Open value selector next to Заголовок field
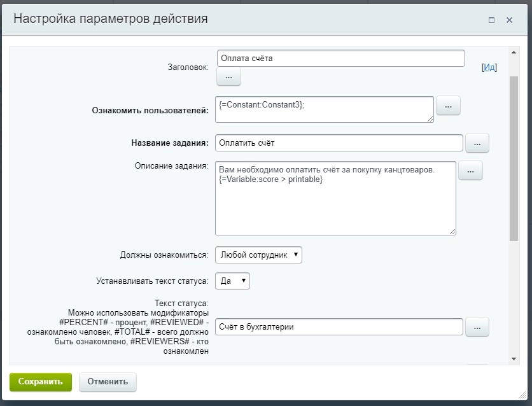This screenshot has width=532, height=406. [228, 76]
